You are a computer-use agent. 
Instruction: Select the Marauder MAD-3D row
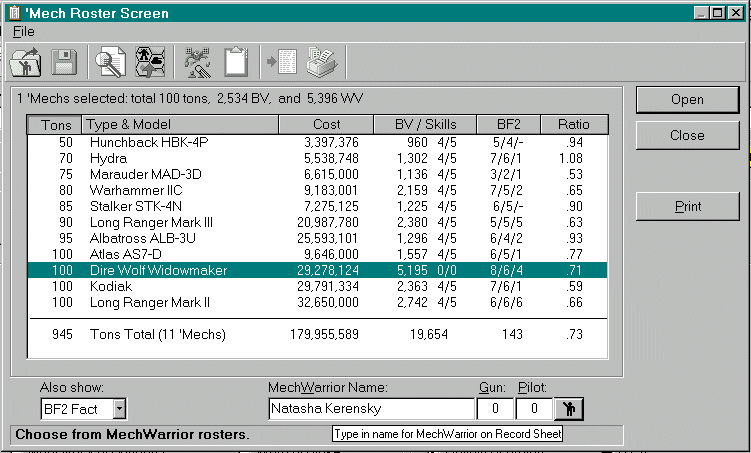pos(318,174)
